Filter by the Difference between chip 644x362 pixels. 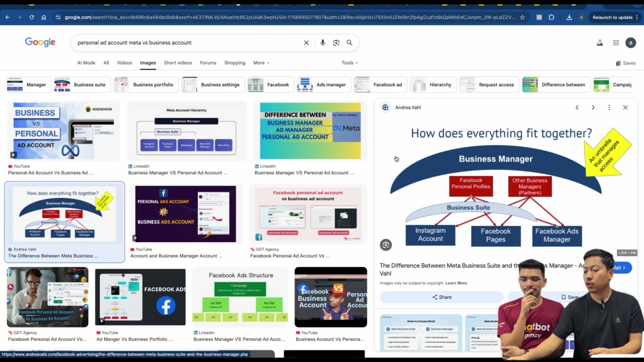click(556, 84)
